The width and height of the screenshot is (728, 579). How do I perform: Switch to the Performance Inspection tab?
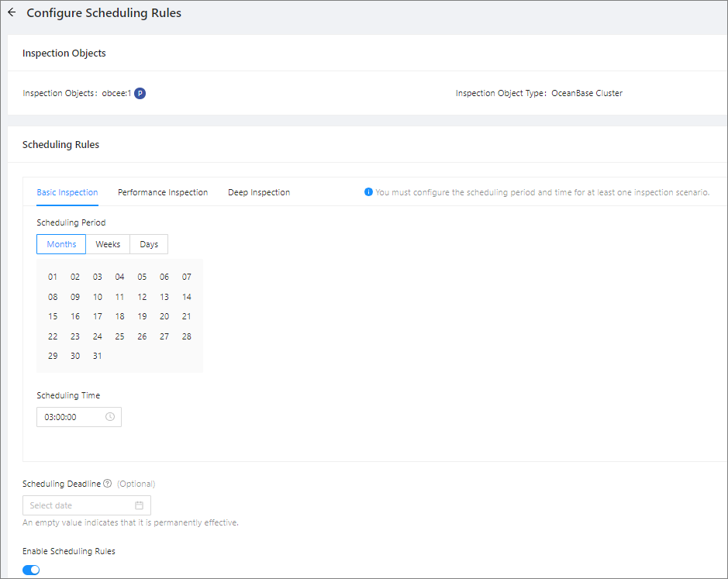163,192
